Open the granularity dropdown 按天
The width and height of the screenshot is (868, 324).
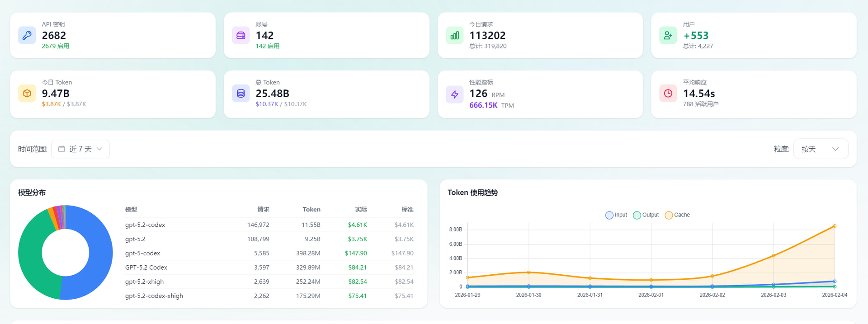click(821, 149)
